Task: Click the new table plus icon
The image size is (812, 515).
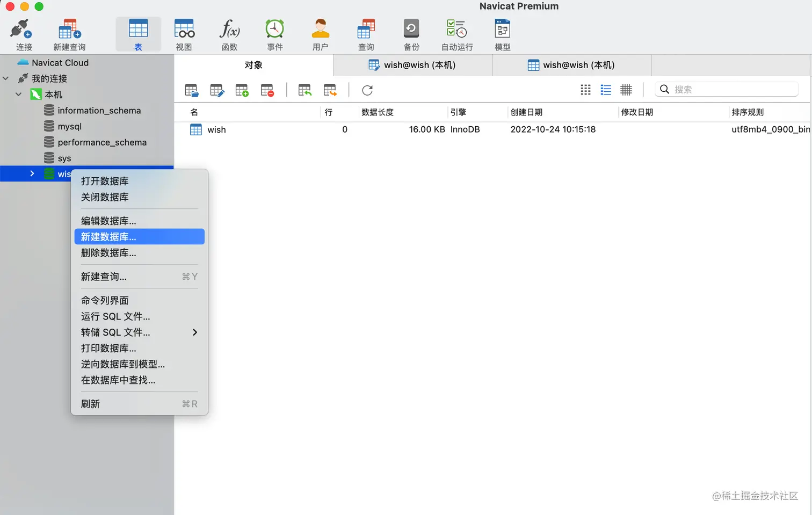Action: (242, 90)
